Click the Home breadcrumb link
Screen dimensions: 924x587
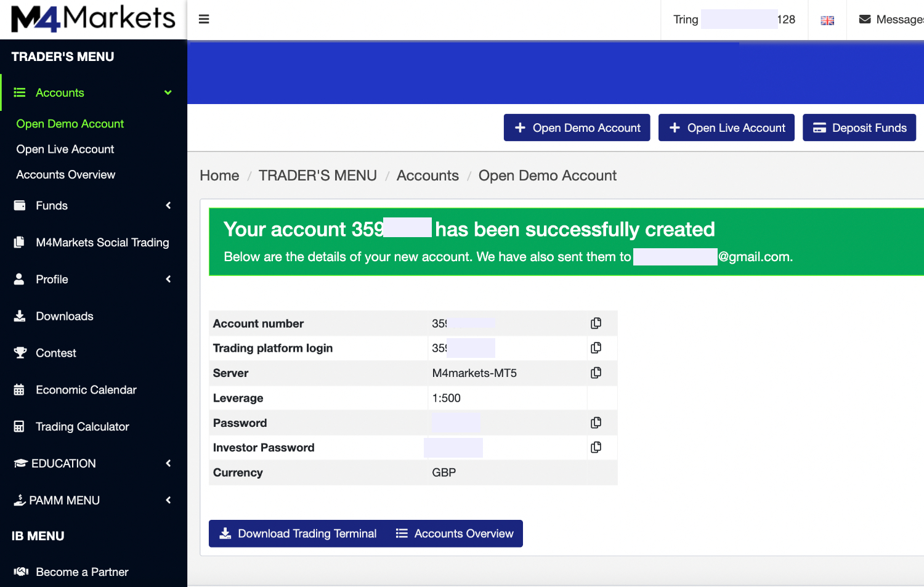coord(219,176)
